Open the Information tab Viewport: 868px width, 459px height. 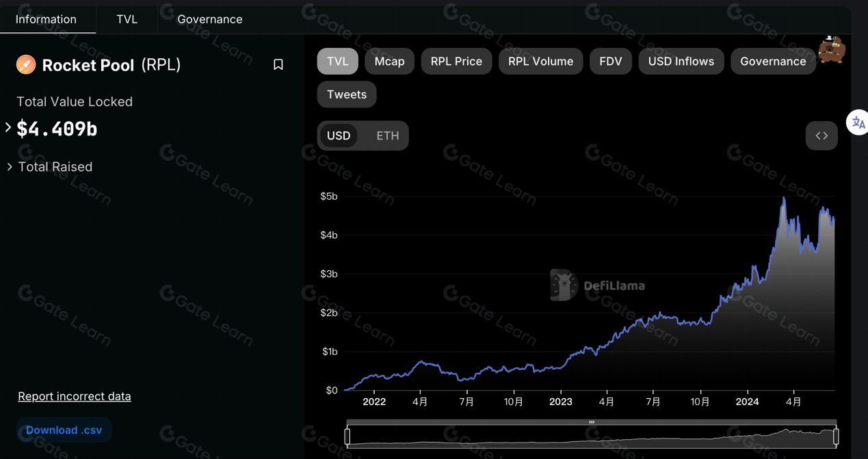(47, 19)
